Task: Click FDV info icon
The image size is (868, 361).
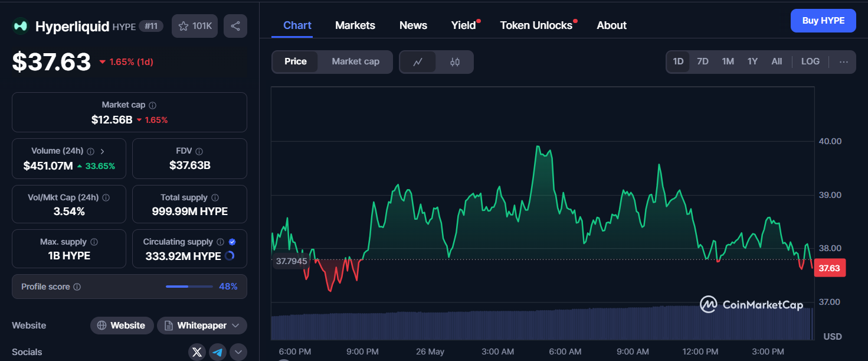Action: tap(199, 151)
